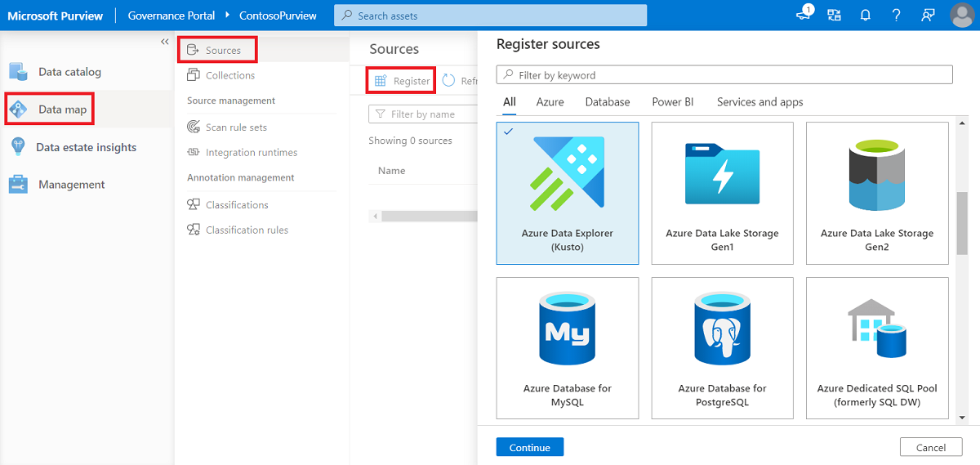This screenshot has width=980, height=465.
Task: Click the Data estate insights lightbulb icon
Action: pyautogui.click(x=18, y=147)
